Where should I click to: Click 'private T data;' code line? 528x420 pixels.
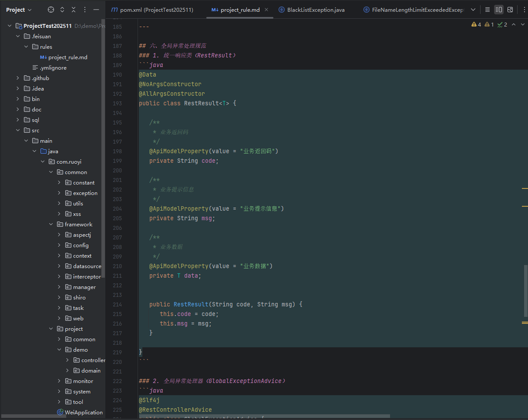(175, 276)
